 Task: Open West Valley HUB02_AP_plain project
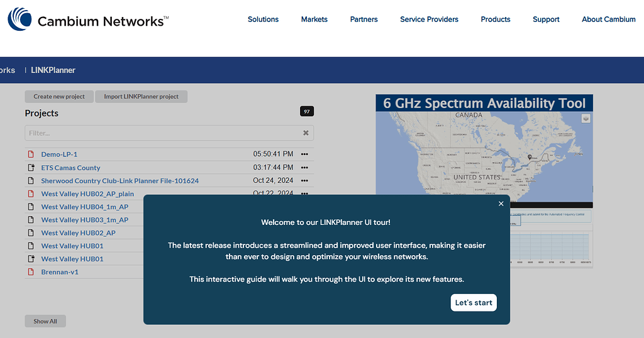coord(87,194)
